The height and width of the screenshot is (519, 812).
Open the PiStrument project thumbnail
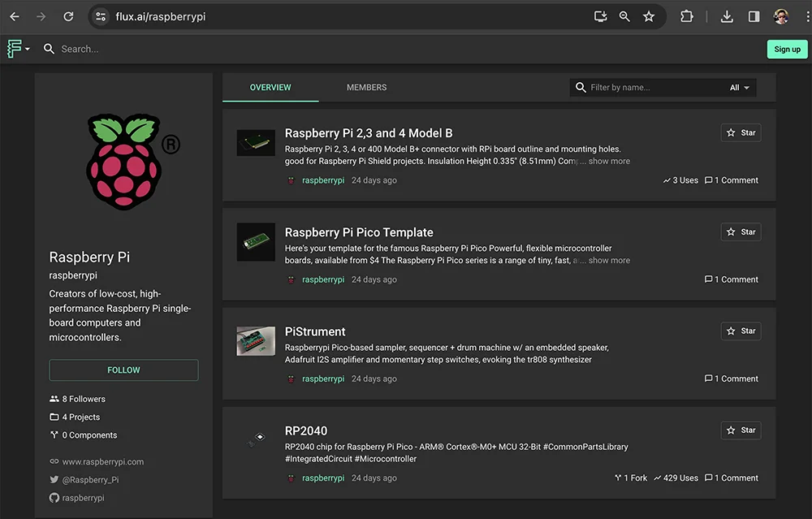256,340
